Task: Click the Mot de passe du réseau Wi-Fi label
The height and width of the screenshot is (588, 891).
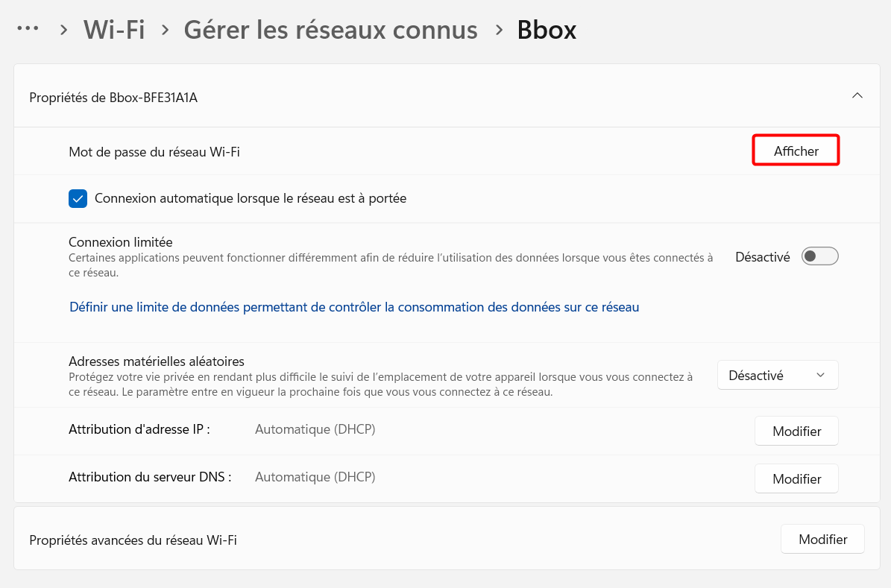Action: 154,152
